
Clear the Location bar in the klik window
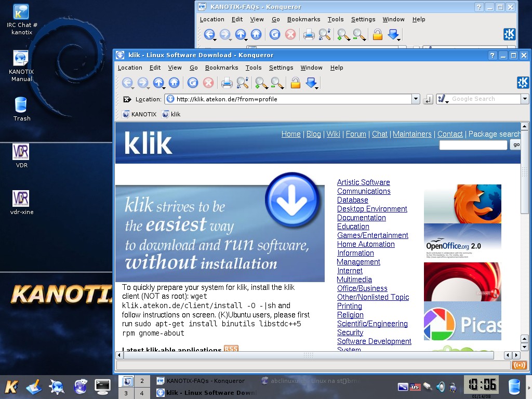[x=127, y=99]
